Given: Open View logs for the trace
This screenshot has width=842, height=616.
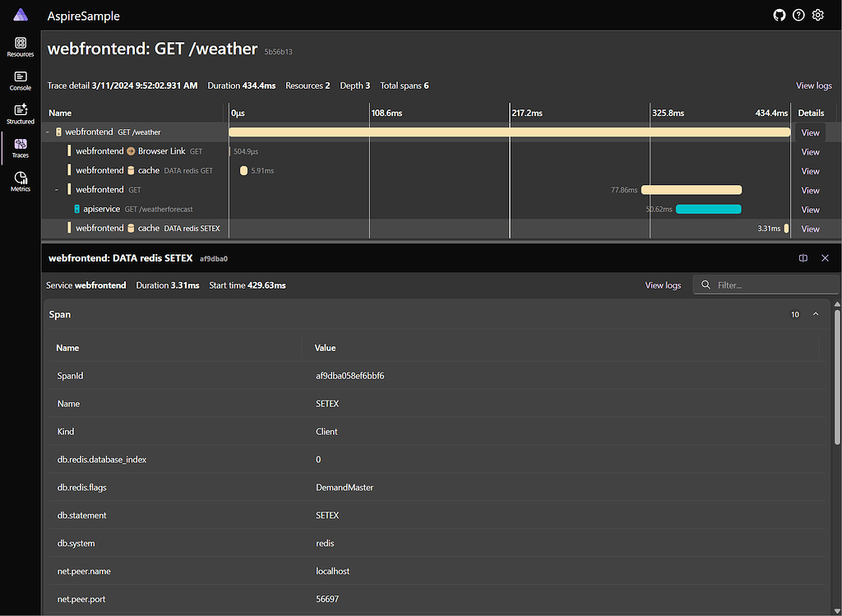Looking at the screenshot, I should pos(814,85).
